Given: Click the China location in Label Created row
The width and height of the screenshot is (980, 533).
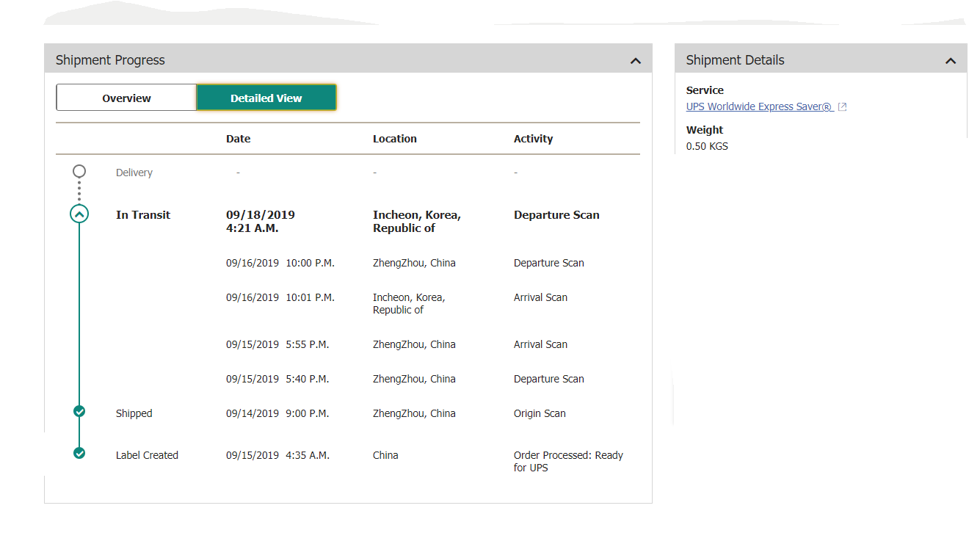Looking at the screenshot, I should pos(385,455).
